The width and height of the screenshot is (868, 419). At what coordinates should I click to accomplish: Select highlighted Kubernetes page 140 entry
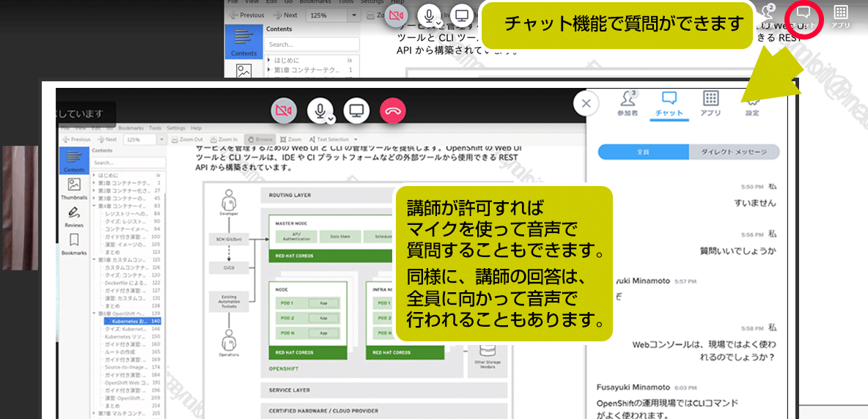(x=133, y=321)
